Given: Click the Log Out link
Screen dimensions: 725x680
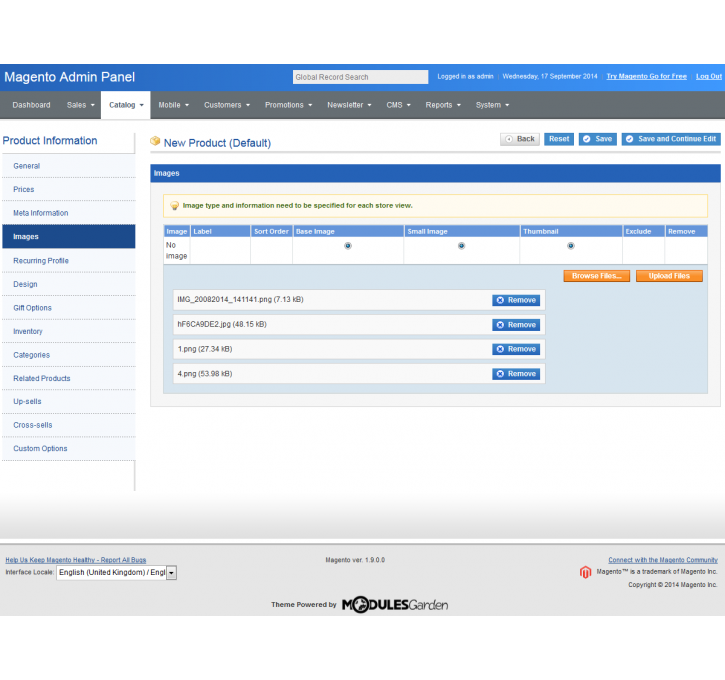Looking at the screenshot, I should (x=709, y=77).
